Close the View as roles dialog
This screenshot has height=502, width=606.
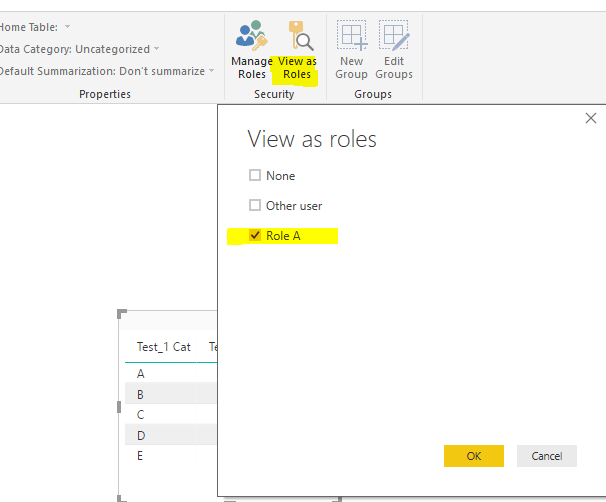pyautogui.click(x=591, y=118)
